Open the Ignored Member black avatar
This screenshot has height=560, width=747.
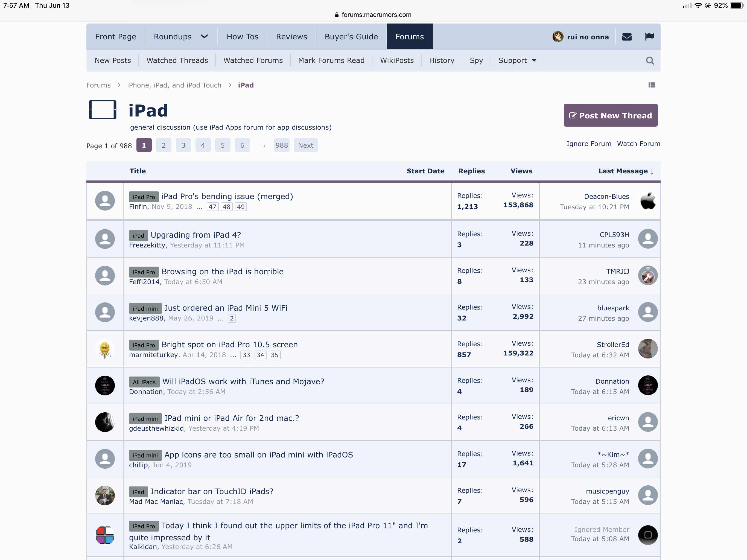[x=648, y=535]
